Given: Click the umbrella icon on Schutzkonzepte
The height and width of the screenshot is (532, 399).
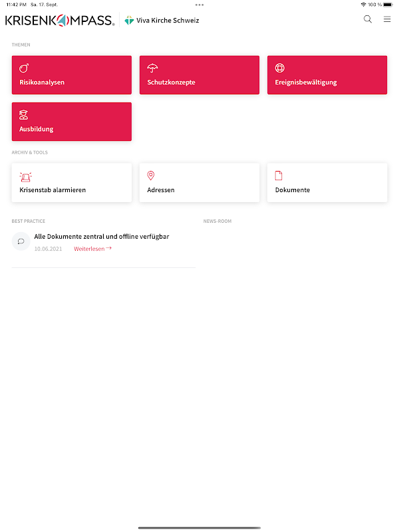Looking at the screenshot, I should tap(152, 68).
